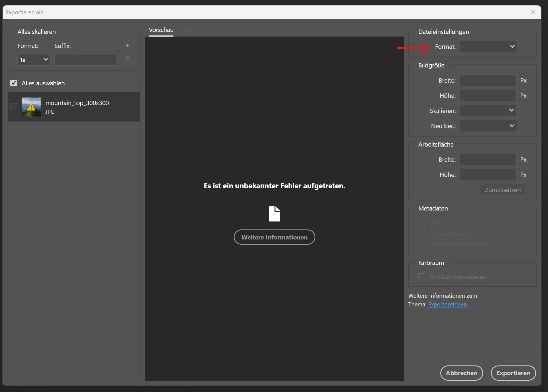Switch to the Vorschau tab
This screenshot has height=392, width=548.
pyautogui.click(x=161, y=30)
